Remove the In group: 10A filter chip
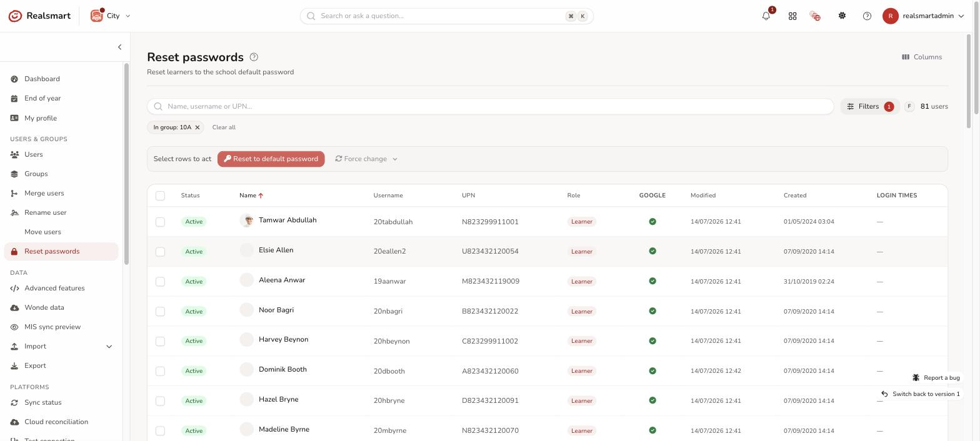Viewport: 980px width, 441px height. pos(197,127)
